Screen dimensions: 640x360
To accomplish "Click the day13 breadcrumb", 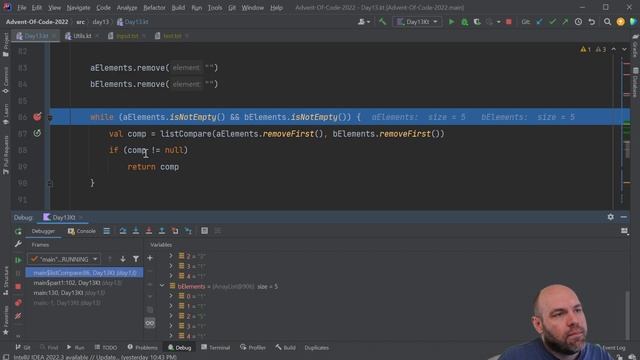I will tap(100, 22).
